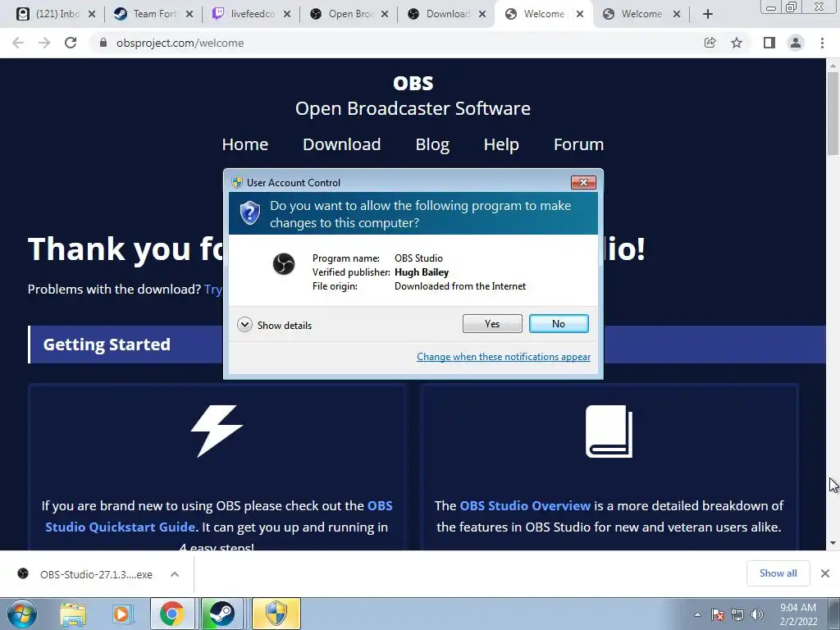Close the (121) Inbox tab

point(92,15)
